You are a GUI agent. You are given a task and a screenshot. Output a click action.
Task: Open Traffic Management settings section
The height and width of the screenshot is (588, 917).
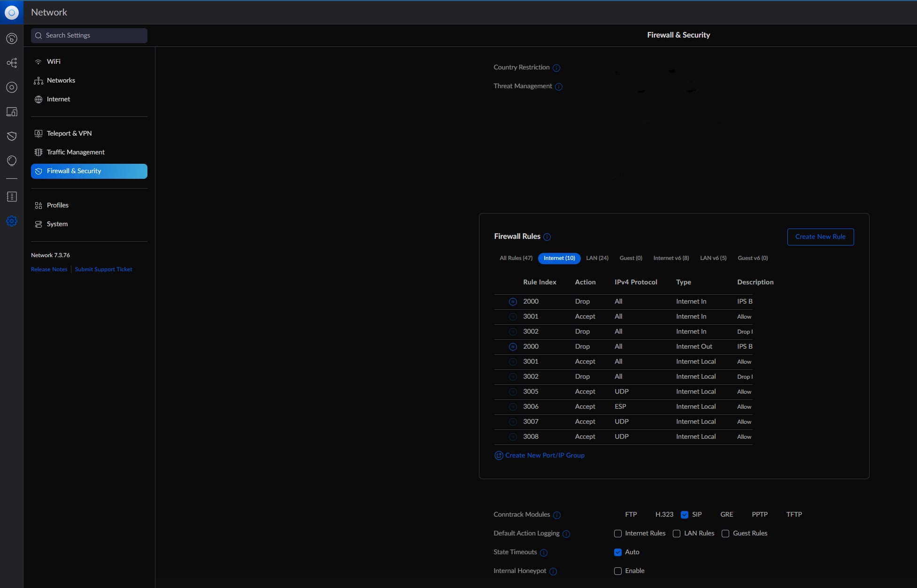point(76,152)
